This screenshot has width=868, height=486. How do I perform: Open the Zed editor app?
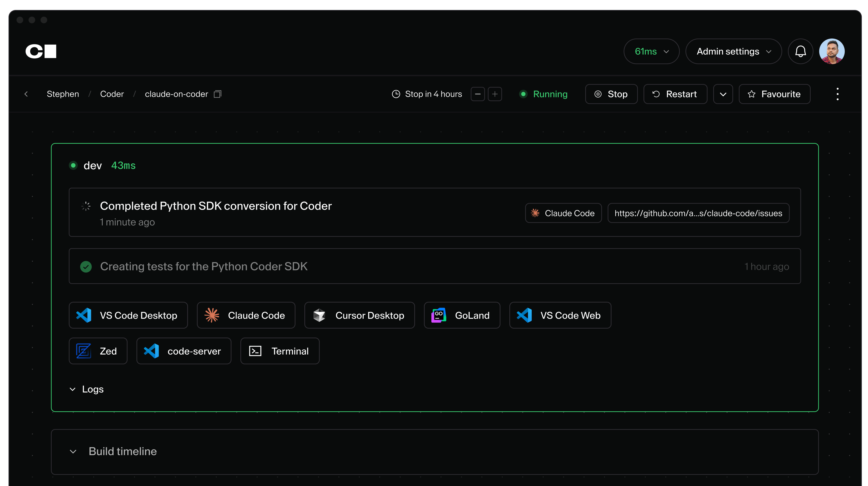[x=98, y=351]
